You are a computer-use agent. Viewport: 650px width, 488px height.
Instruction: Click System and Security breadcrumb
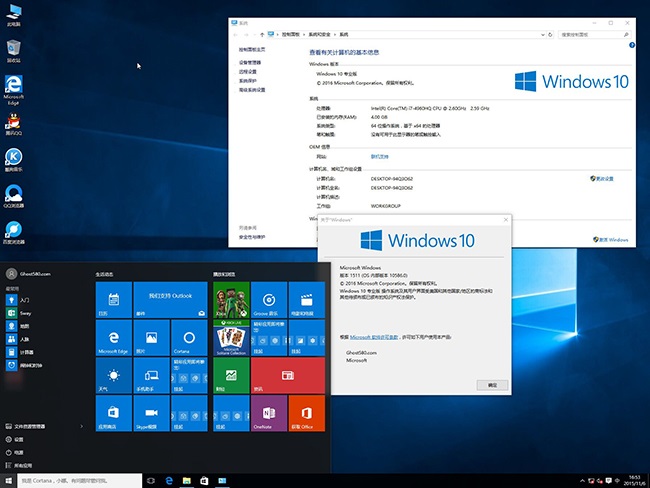[x=320, y=35]
